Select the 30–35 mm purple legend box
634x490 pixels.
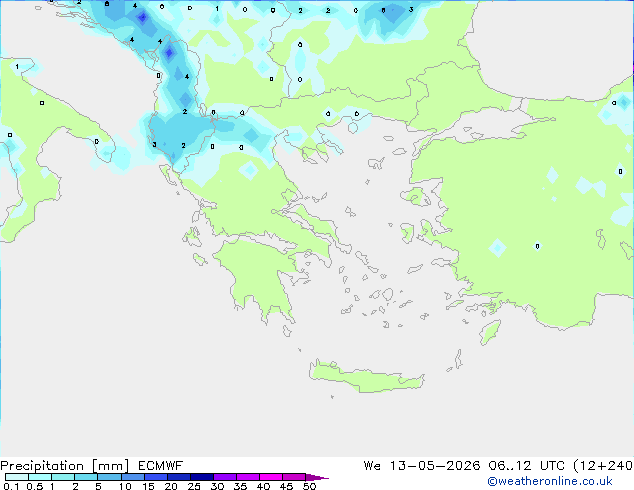(x=224, y=477)
